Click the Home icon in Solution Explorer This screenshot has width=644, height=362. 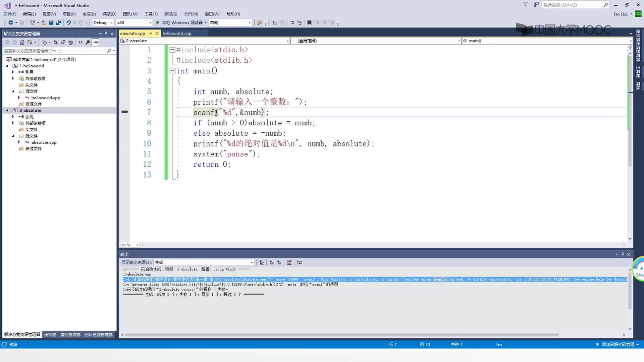pyautogui.click(x=22, y=42)
